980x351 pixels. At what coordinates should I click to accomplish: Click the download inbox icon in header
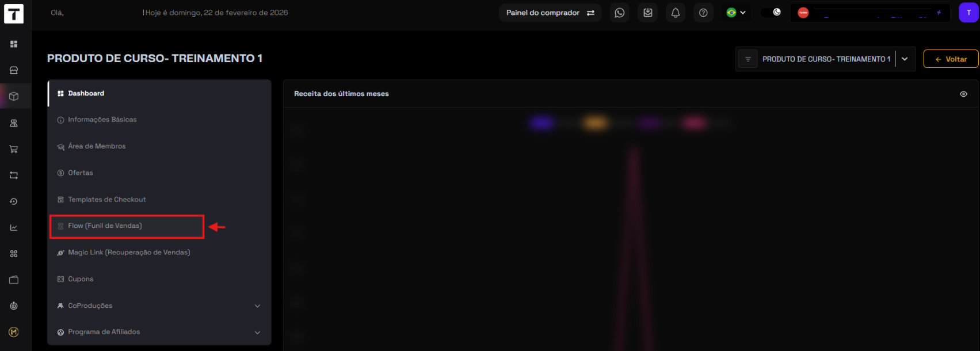pos(647,13)
